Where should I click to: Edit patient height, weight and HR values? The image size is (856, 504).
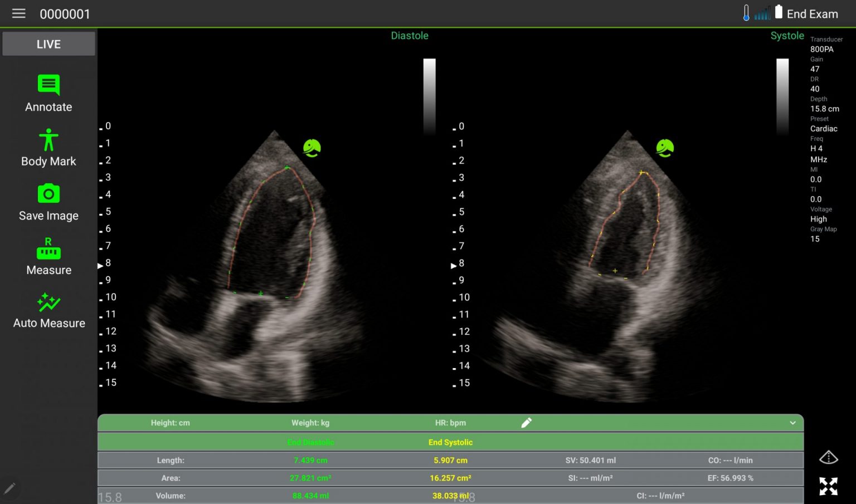526,423
